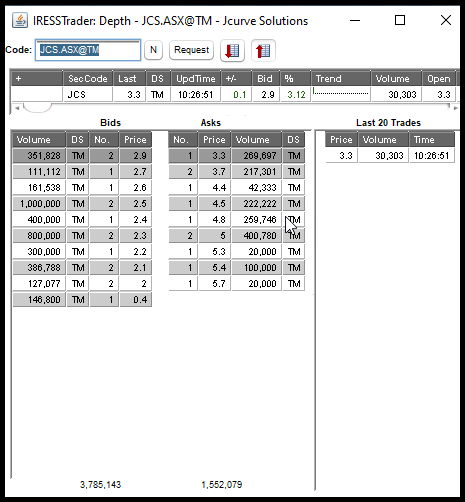
Task: Select bid volume 300,000 cell
Action: point(39,252)
